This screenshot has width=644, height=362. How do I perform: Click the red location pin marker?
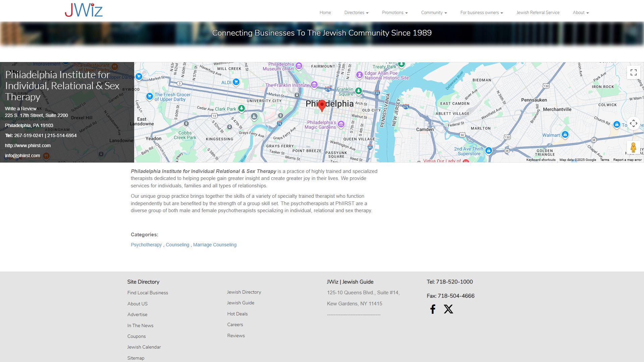click(322, 106)
